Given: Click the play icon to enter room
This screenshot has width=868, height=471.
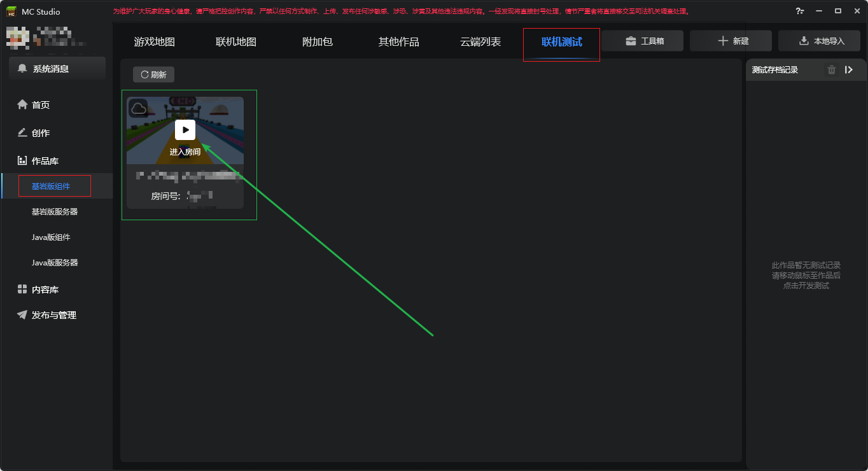Looking at the screenshot, I should (x=185, y=130).
